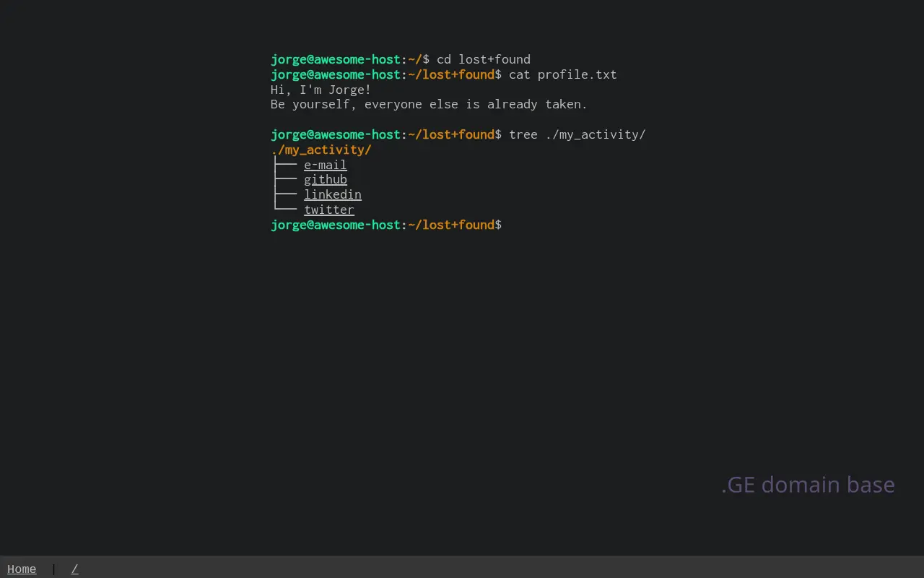
Task: Click the "tree ./my_activity/" command text
Action: pos(577,134)
